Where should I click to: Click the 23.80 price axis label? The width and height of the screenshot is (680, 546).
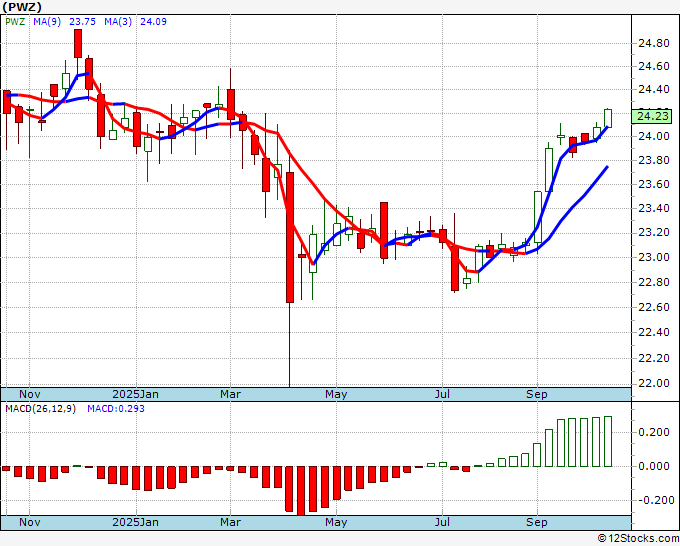[654, 161]
